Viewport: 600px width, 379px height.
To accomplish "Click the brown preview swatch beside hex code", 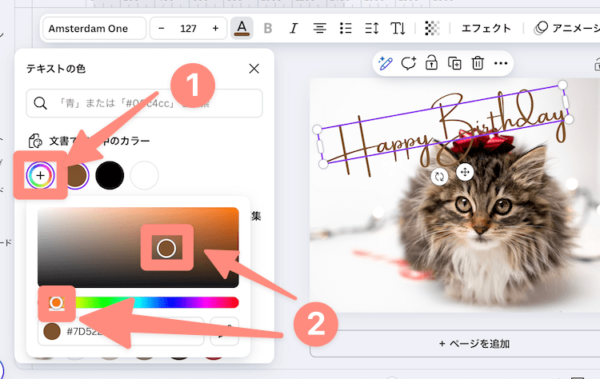I will (x=52, y=331).
